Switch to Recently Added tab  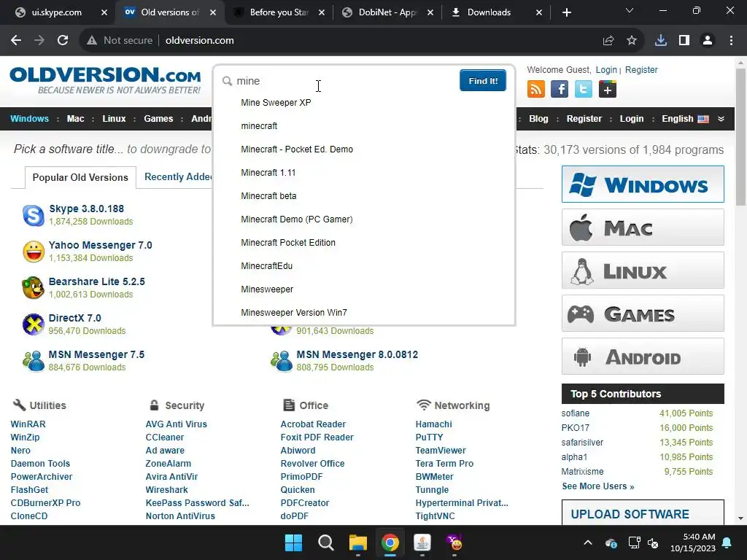[178, 177]
